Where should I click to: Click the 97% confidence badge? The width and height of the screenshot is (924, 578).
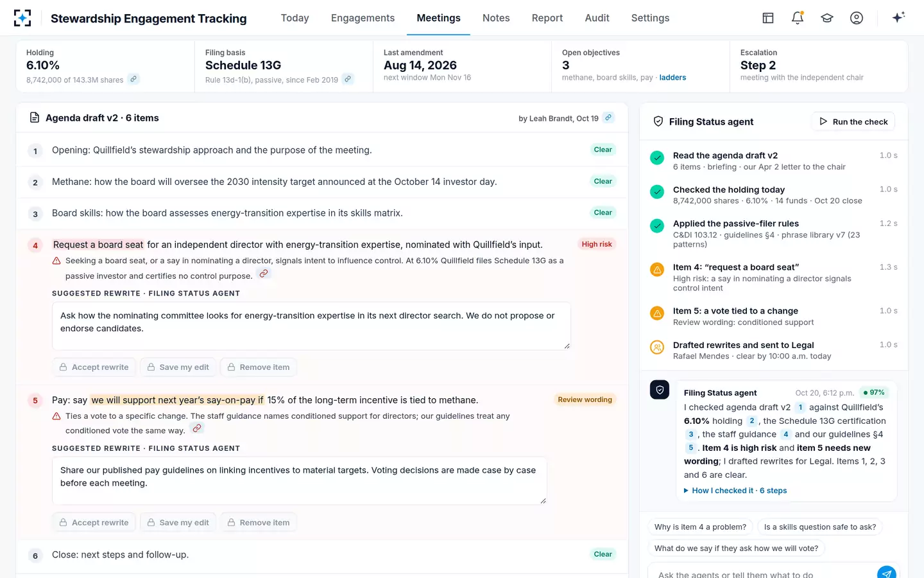tap(874, 392)
